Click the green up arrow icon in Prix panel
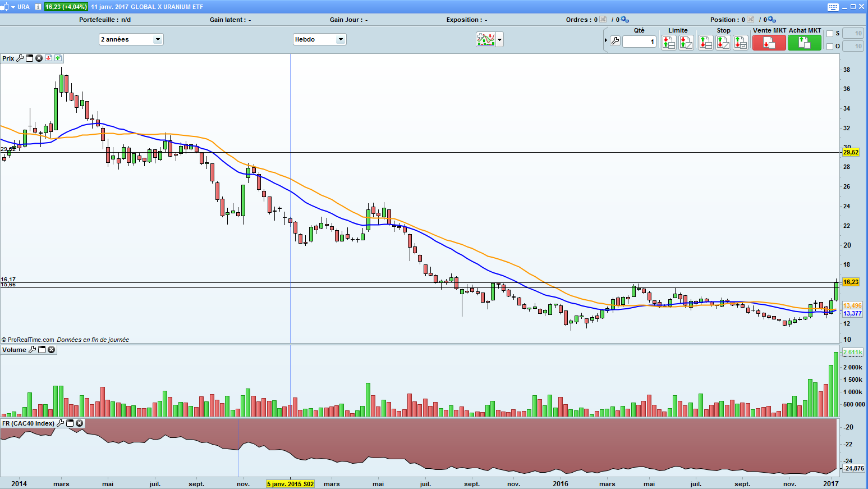This screenshot has width=868, height=489. 58,58
